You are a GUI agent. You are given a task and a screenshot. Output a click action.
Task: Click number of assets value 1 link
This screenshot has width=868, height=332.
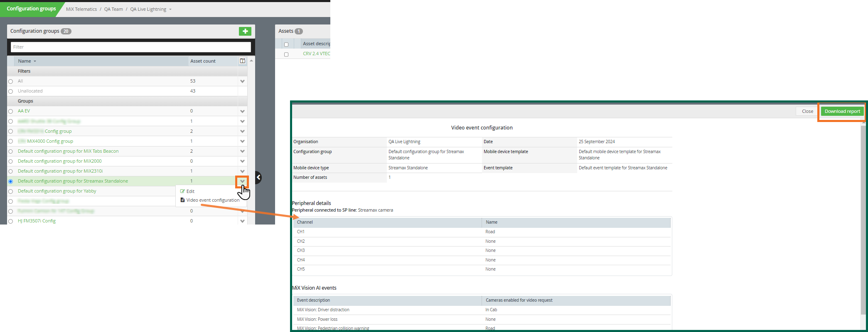click(x=389, y=177)
